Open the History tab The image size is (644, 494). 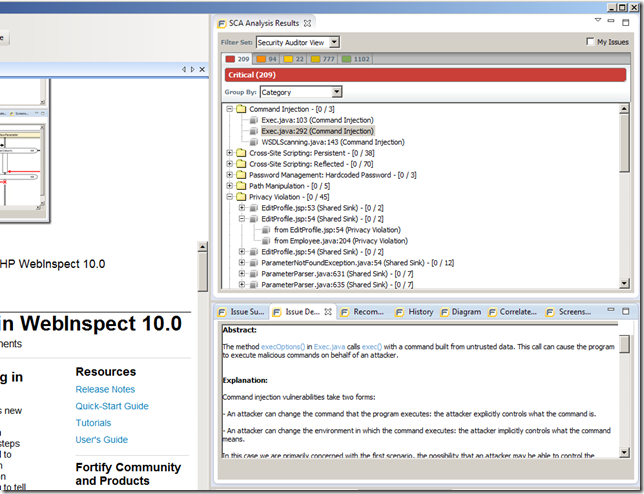[x=414, y=312]
